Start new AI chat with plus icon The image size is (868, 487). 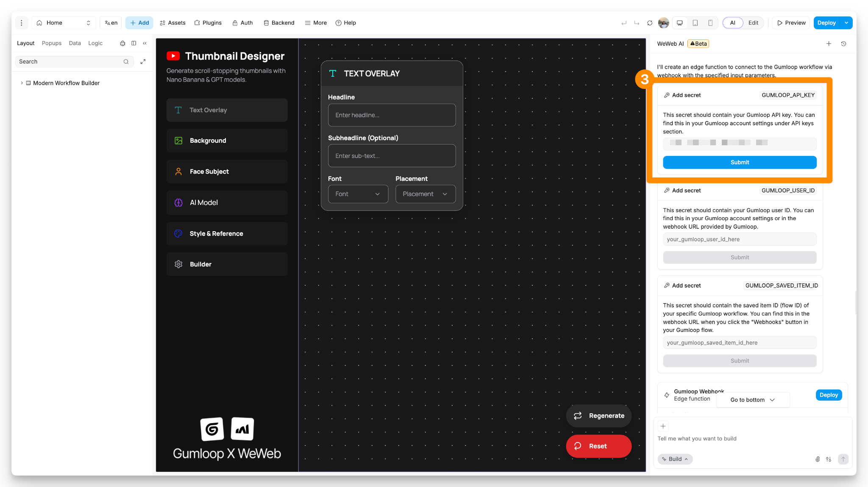[x=829, y=44]
